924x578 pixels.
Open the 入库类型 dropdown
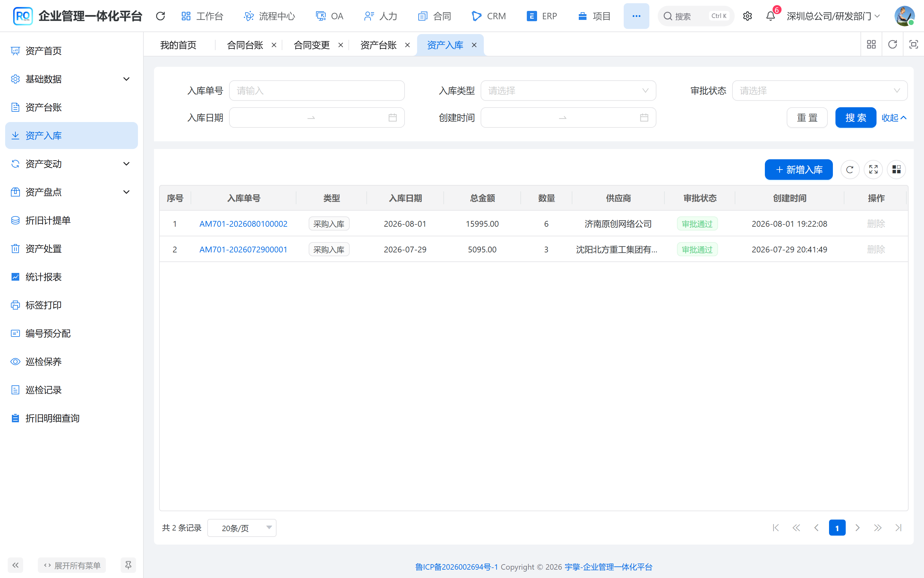(x=568, y=91)
